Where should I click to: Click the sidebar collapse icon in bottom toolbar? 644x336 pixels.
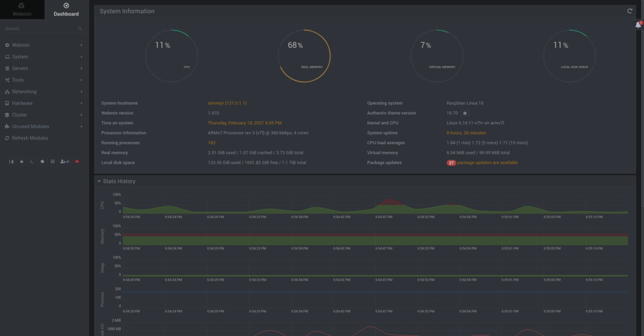tap(11, 161)
